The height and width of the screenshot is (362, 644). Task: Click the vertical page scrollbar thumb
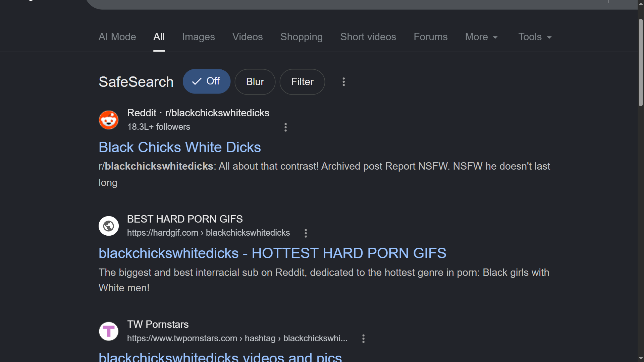pos(641,63)
